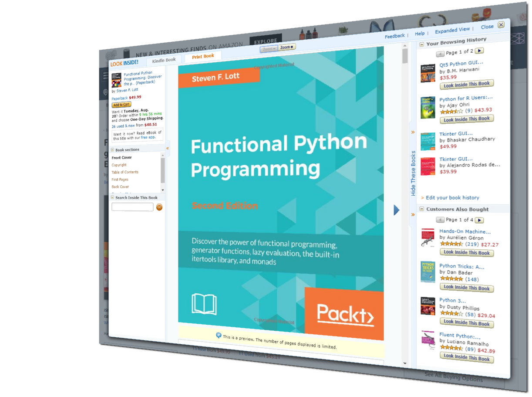Open Fluent Python book link
Screen dimensions: 532x397
click(460, 336)
